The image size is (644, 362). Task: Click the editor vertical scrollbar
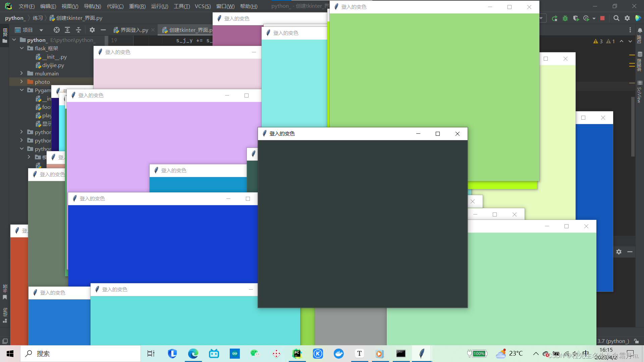click(633, 127)
